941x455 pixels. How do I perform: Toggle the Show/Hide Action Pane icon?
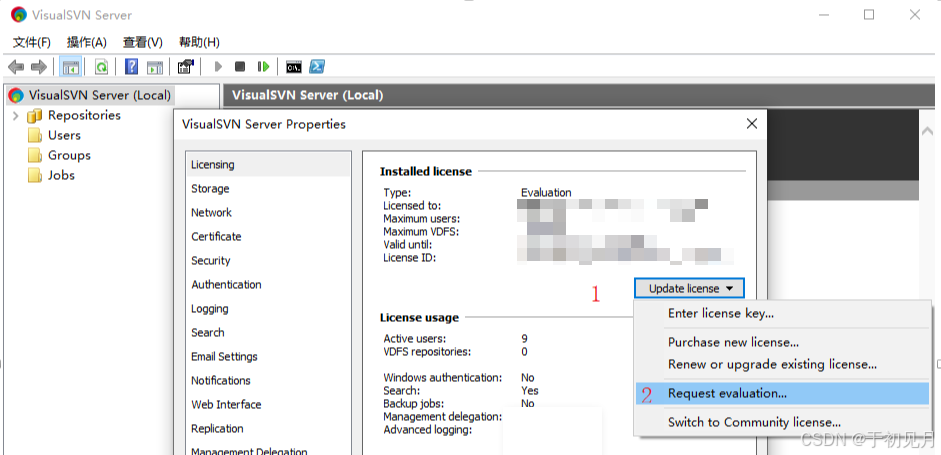point(155,67)
